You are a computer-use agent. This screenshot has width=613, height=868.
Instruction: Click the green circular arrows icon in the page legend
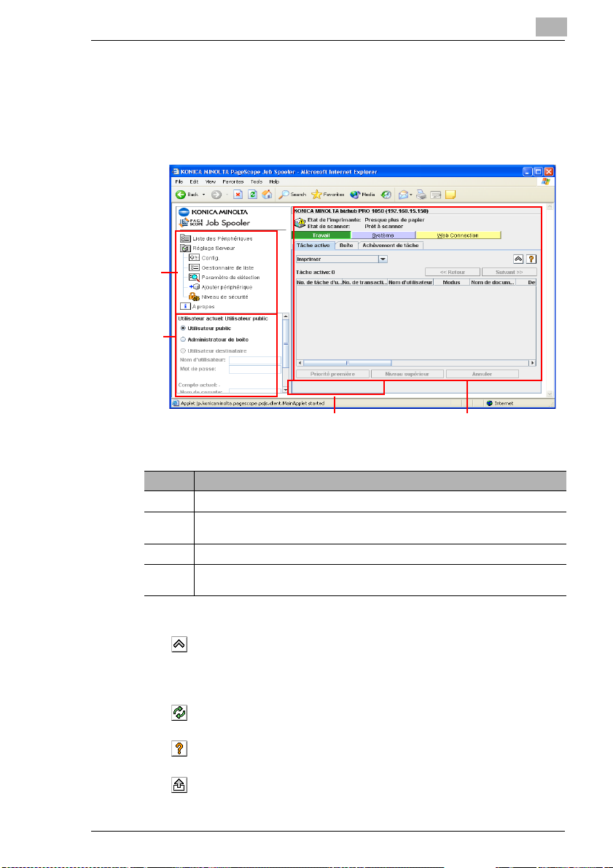(179, 713)
